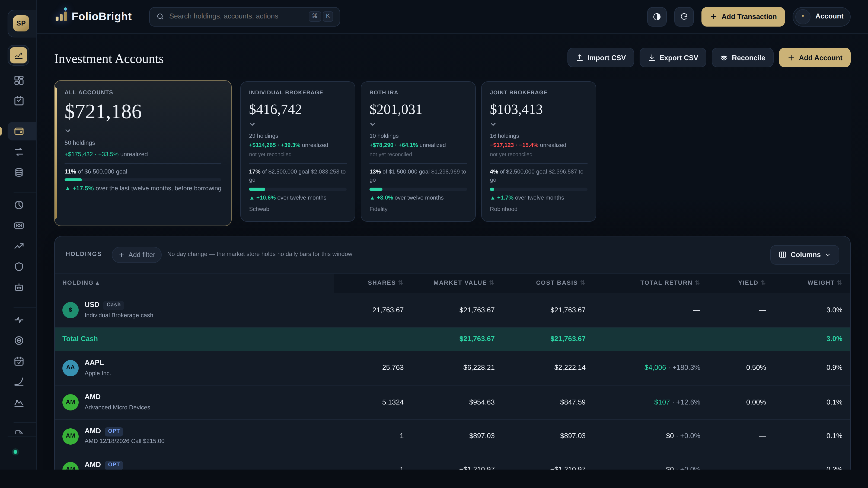868x488 pixels.
Task: Open the robot assistant icon in sidebar
Action: (x=19, y=287)
